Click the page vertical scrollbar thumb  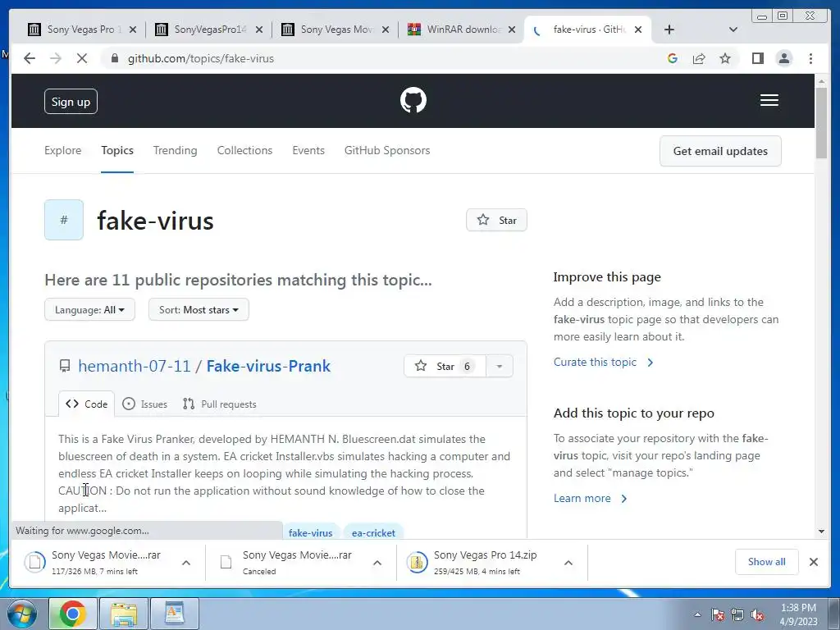pos(821,123)
